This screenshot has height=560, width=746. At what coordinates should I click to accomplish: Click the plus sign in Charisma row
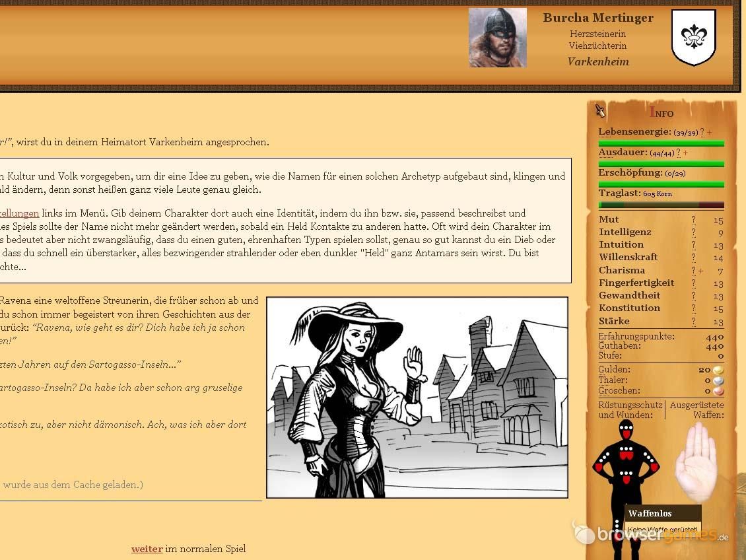(701, 271)
